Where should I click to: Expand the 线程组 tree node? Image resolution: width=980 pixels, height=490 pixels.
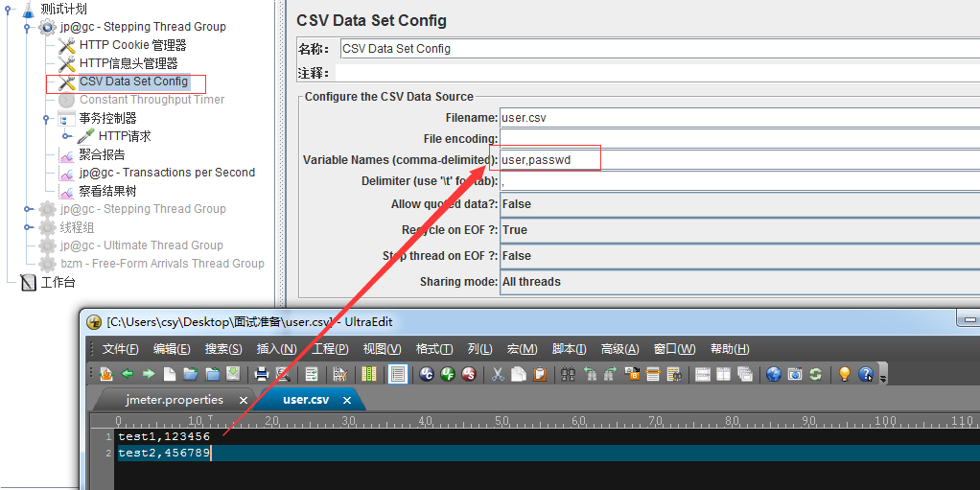coord(28,227)
